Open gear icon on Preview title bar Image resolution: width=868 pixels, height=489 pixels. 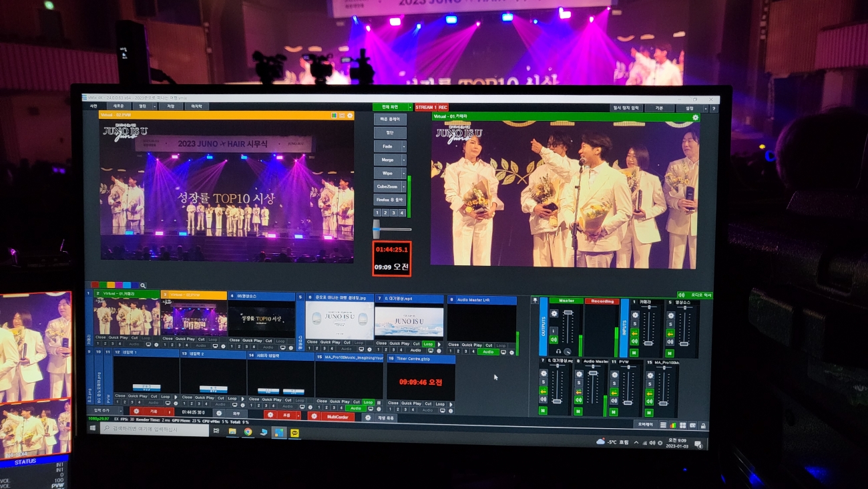click(x=350, y=116)
